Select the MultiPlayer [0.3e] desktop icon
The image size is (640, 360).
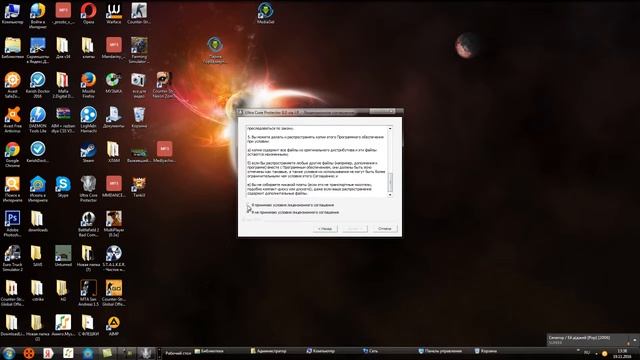(x=113, y=224)
